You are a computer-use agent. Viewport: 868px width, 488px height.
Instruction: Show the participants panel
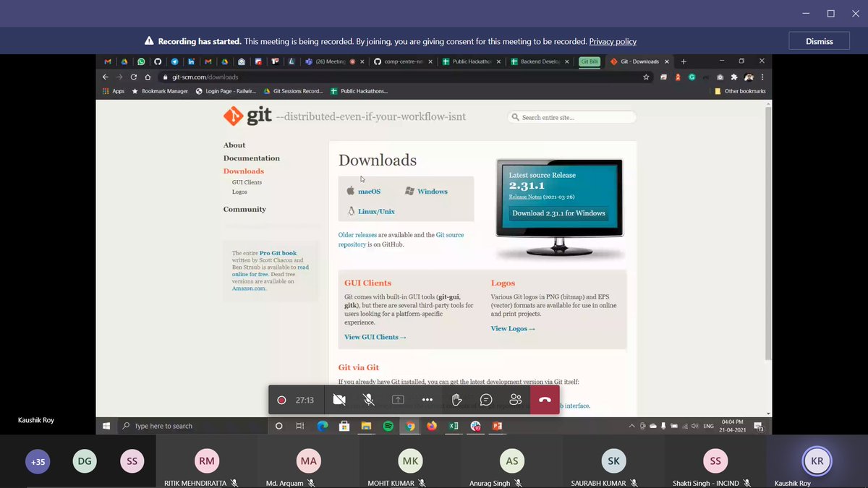click(516, 400)
